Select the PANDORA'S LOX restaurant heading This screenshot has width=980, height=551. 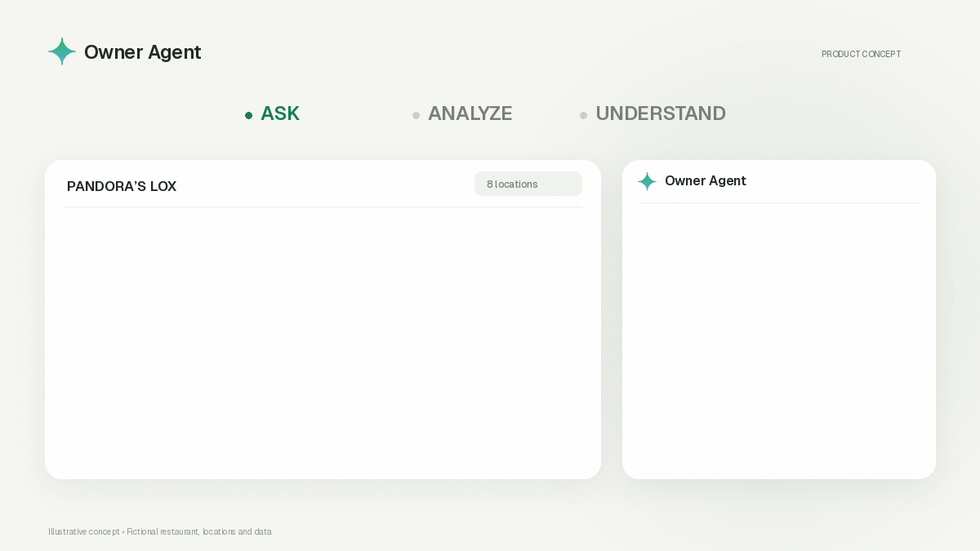coord(122,186)
